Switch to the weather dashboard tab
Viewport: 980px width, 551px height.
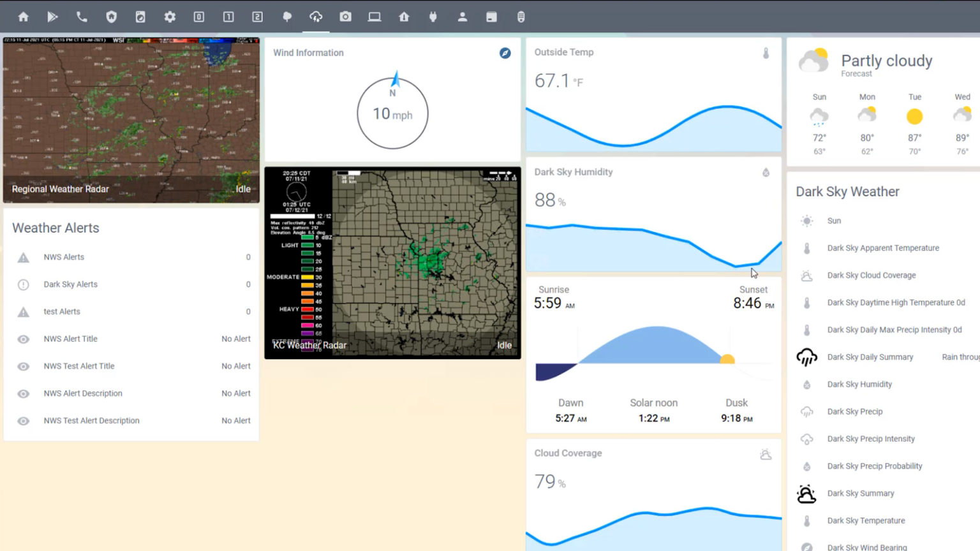point(315,17)
